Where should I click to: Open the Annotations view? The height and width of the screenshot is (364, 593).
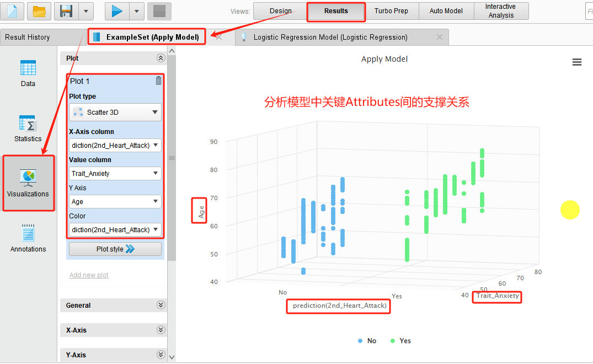click(x=28, y=238)
